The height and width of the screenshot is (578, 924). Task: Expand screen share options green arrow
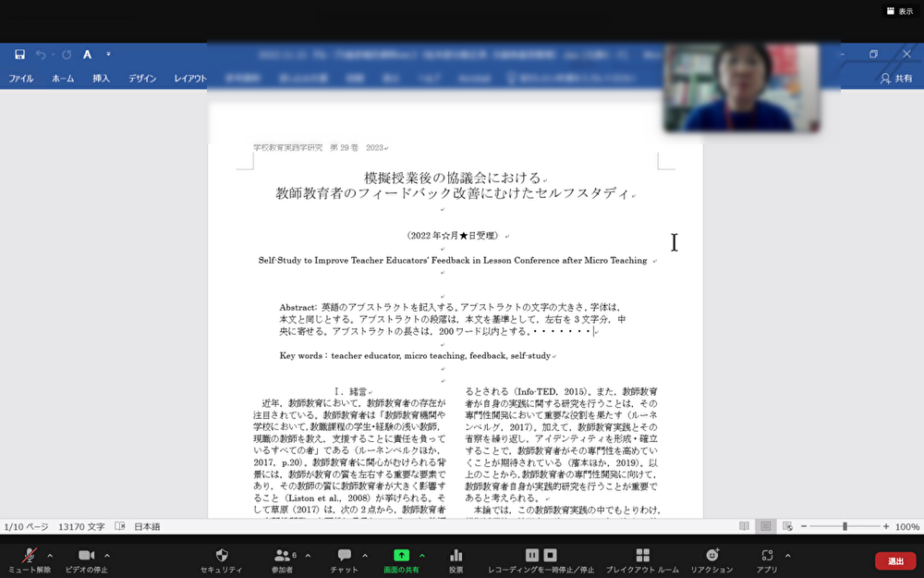pos(422,555)
